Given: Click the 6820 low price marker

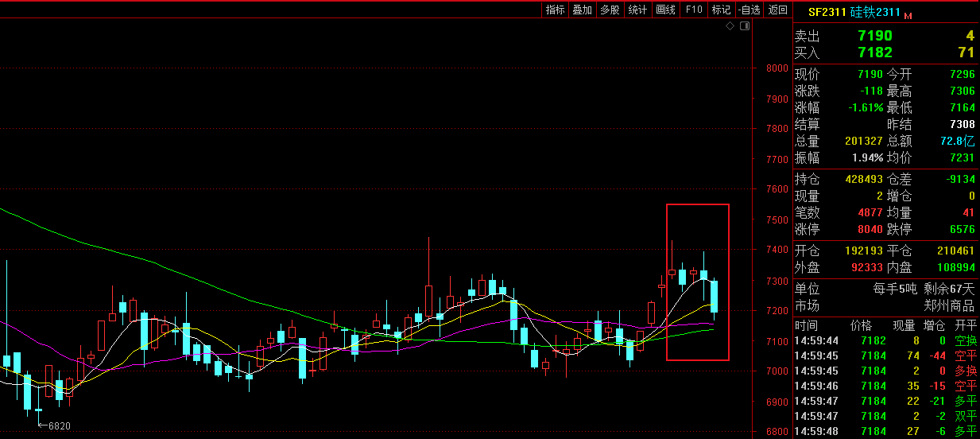Looking at the screenshot, I should click(x=59, y=426).
